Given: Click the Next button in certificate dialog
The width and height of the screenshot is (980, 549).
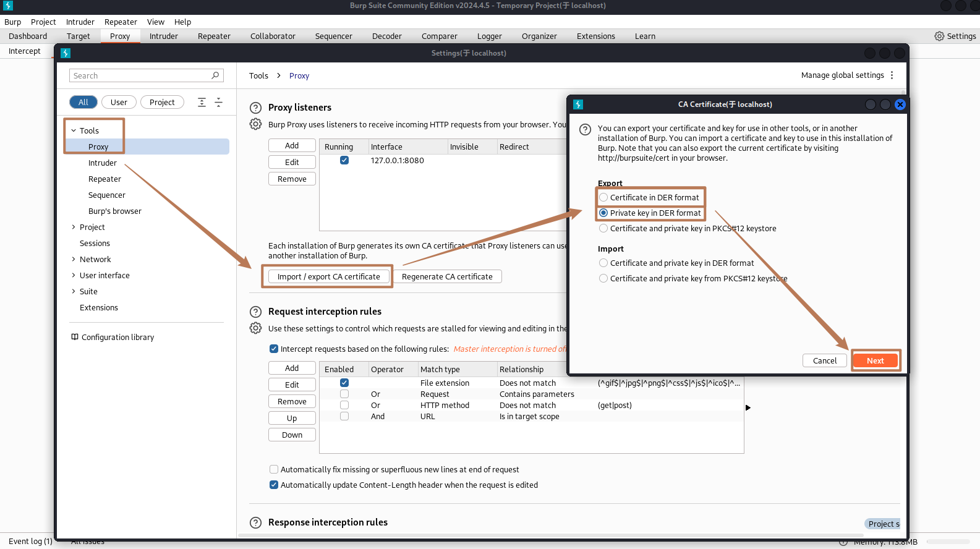Looking at the screenshot, I should 875,360.
